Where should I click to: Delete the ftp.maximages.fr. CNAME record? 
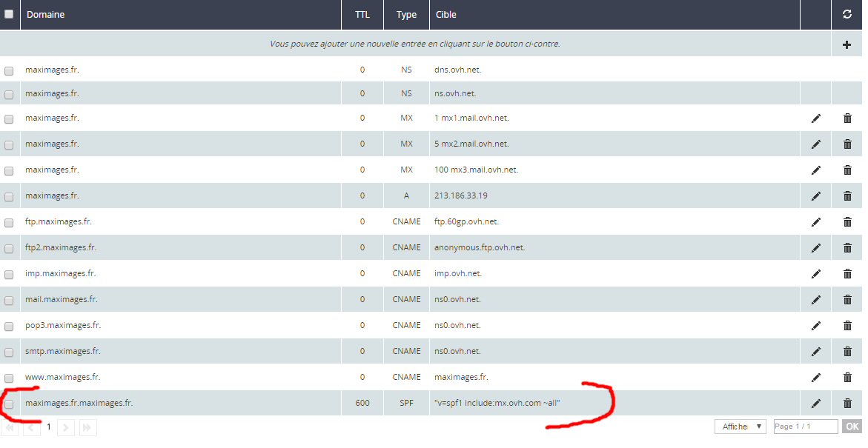[x=847, y=222]
